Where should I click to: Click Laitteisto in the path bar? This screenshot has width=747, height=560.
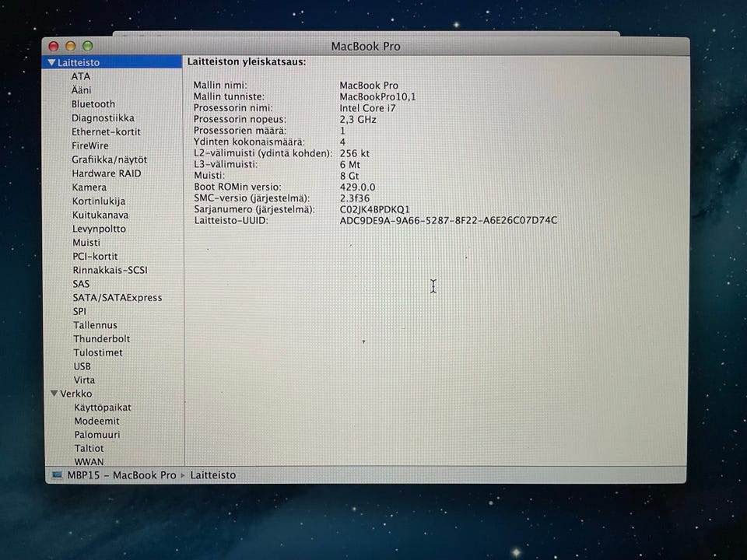coord(213,475)
